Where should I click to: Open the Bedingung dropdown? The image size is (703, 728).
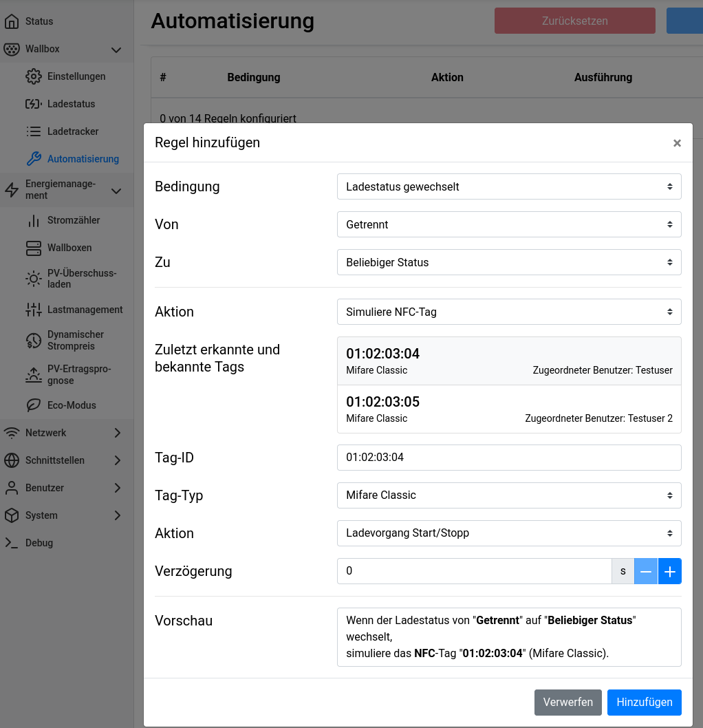pyautogui.click(x=509, y=186)
